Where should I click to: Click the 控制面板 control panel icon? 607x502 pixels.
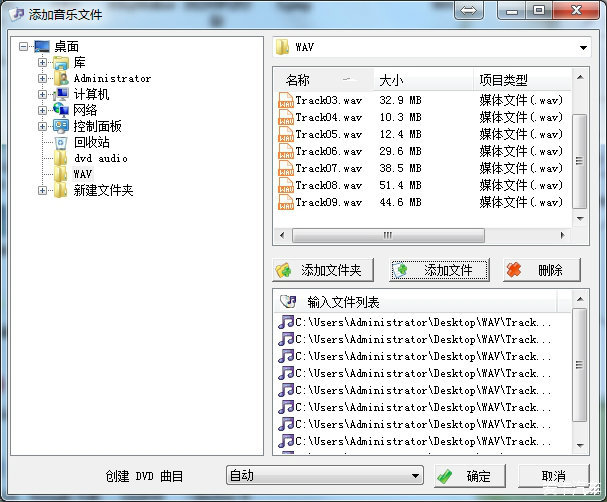(61, 126)
